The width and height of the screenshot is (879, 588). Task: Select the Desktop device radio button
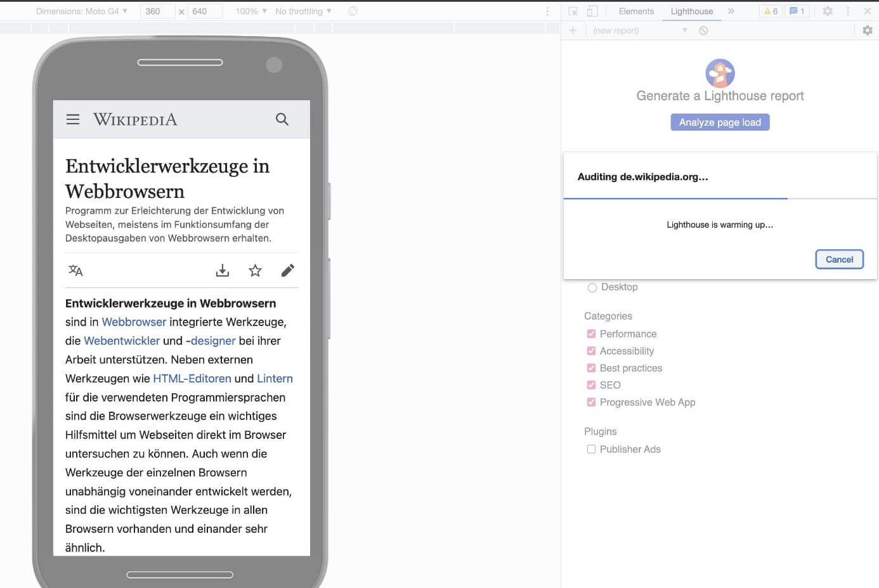click(x=592, y=287)
